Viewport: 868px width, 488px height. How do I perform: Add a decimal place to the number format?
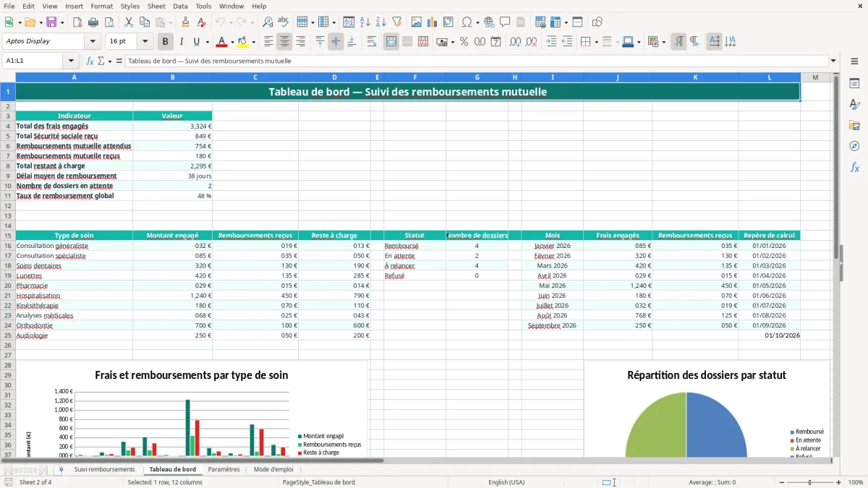click(516, 42)
